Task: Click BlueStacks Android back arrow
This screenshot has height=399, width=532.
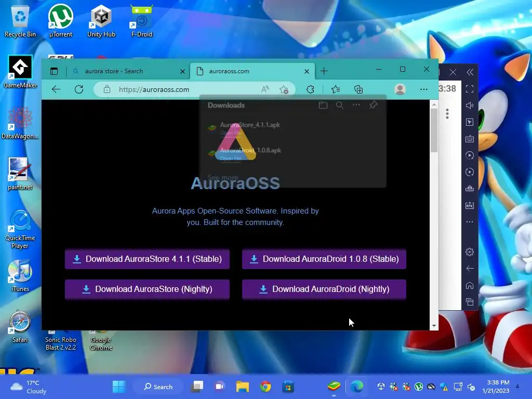Action: pos(470,269)
